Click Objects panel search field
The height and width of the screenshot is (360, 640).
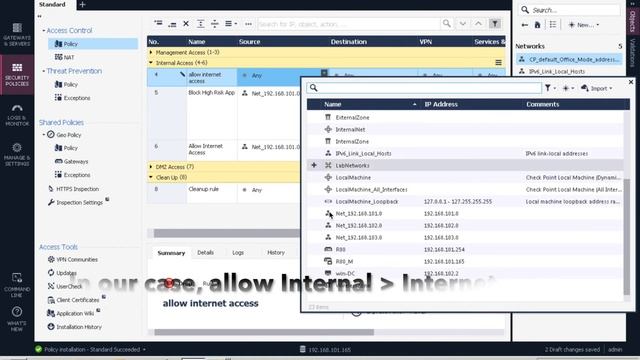(x=569, y=10)
